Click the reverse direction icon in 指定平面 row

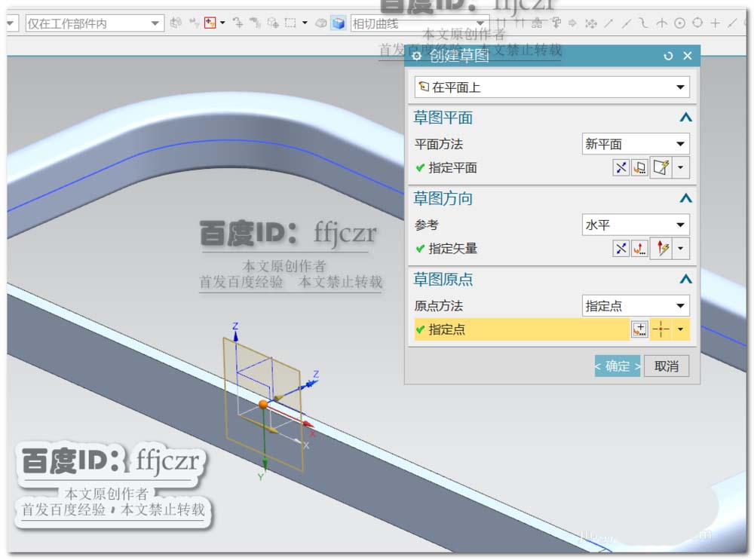tap(621, 167)
